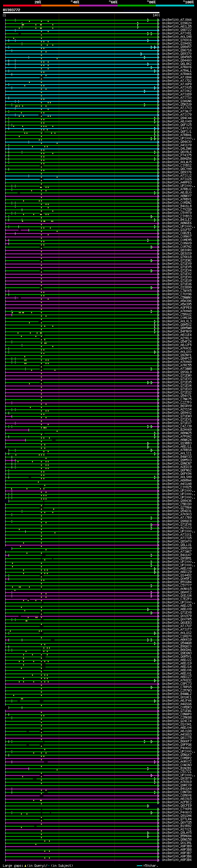Select hit label UniRef100_C2Z7F0

(177, 403)
